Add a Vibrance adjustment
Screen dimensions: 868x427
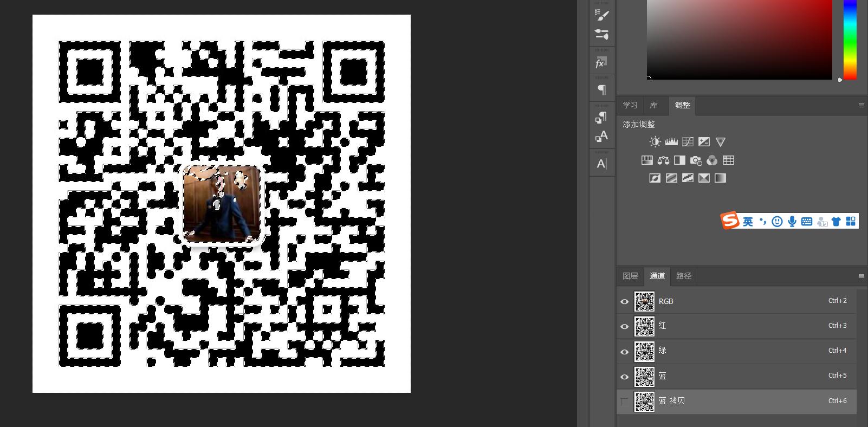[720, 142]
